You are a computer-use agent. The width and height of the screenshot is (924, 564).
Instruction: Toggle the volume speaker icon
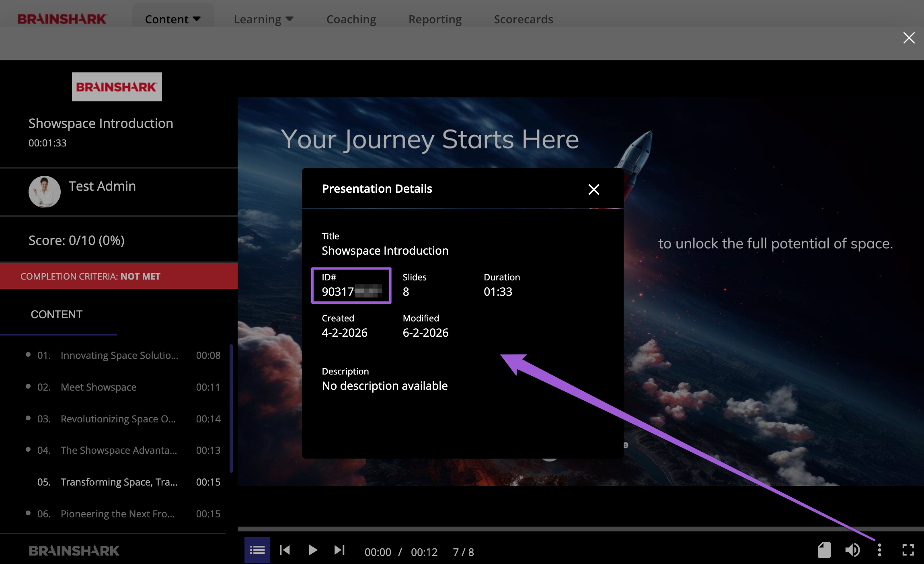tap(852, 550)
